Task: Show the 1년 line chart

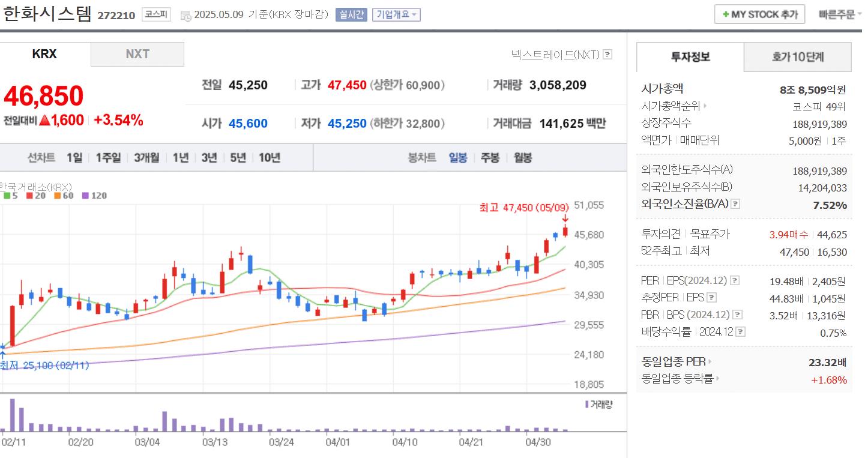Action: click(x=181, y=158)
